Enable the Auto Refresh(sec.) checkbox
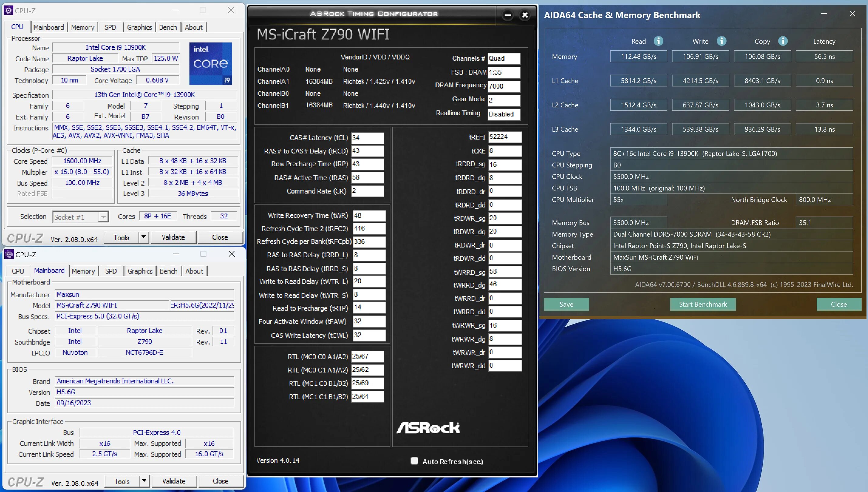This screenshot has height=492, width=868. click(x=414, y=461)
